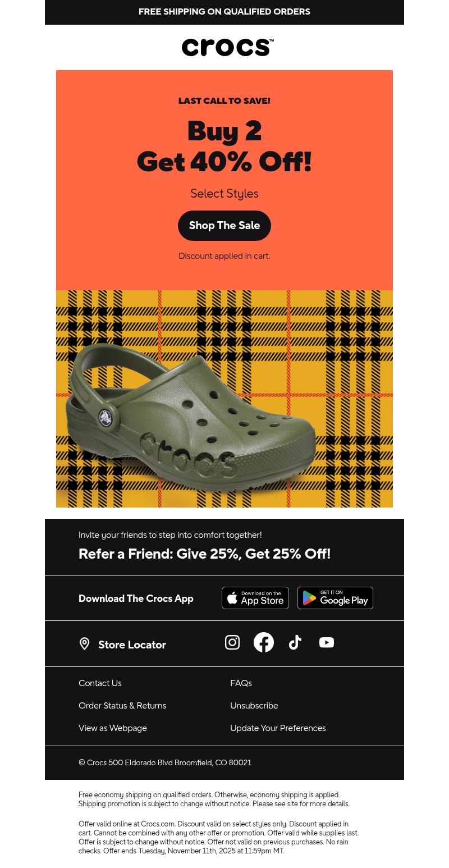The height and width of the screenshot is (868, 449).
Task: Open the Crocs Facebook icon
Action: click(x=264, y=642)
